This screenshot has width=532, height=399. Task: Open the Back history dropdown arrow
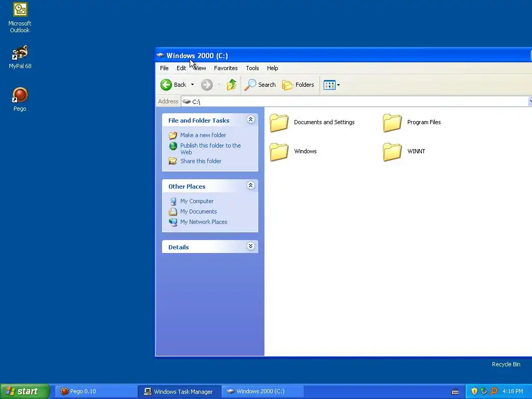pyautogui.click(x=192, y=85)
